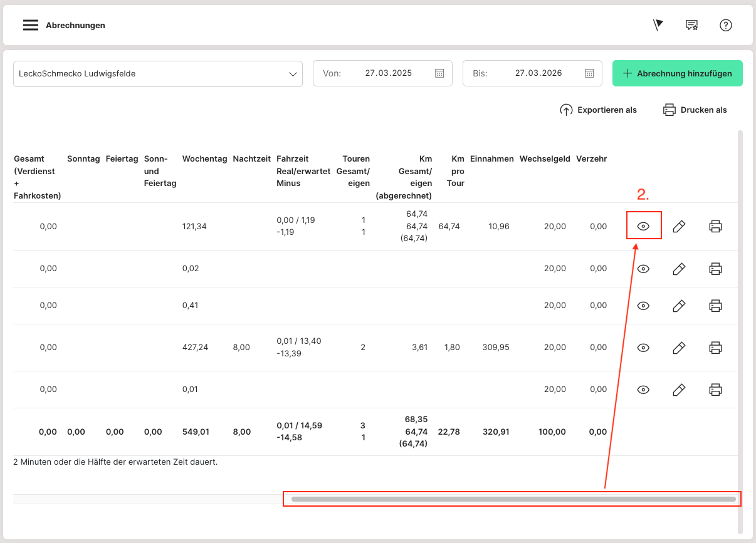The image size is (756, 543).
Task: View details of the 121,34 row
Action: 643,227
